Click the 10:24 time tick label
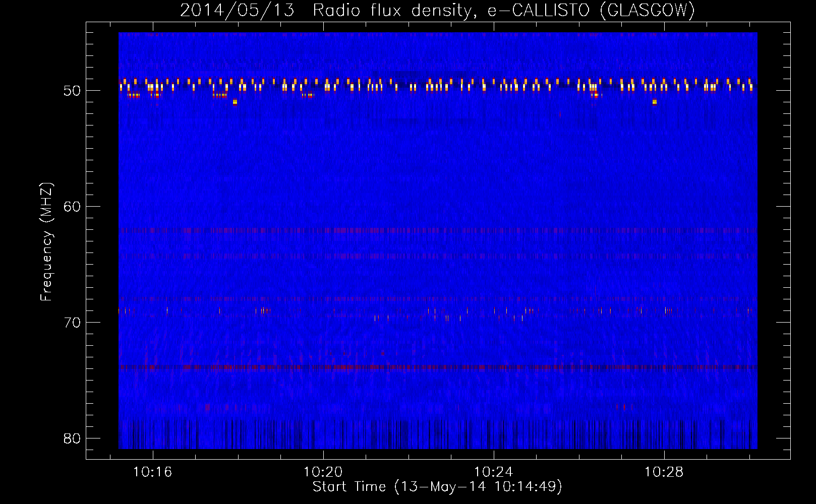The width and height of the screenshot is (816, 504). (494, 472)
